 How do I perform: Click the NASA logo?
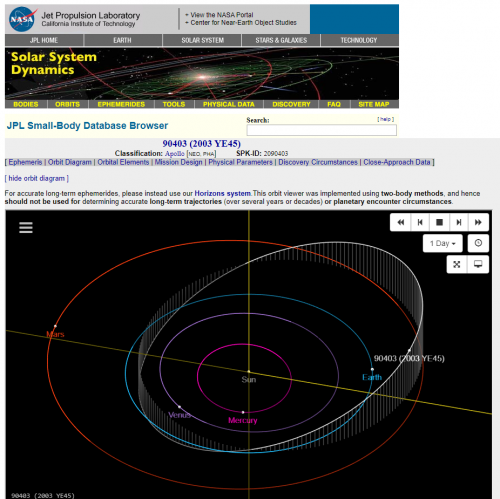[x=22, y=19]
